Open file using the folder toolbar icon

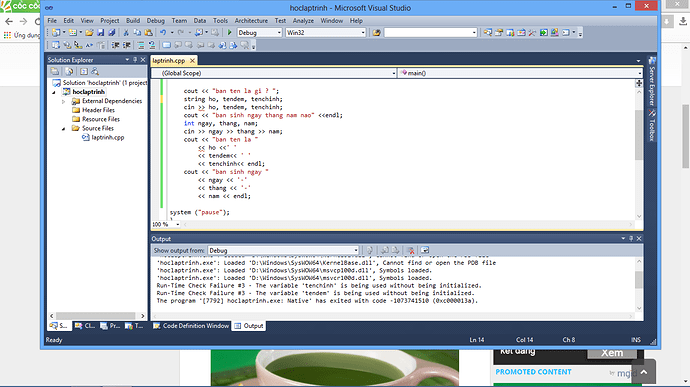[89, 33]
